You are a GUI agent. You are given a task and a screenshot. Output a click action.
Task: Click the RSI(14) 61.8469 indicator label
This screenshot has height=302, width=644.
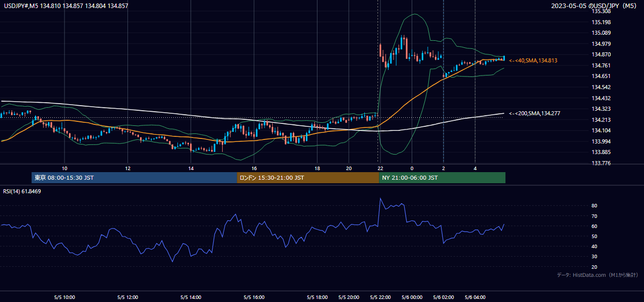(x=22, y=191)
